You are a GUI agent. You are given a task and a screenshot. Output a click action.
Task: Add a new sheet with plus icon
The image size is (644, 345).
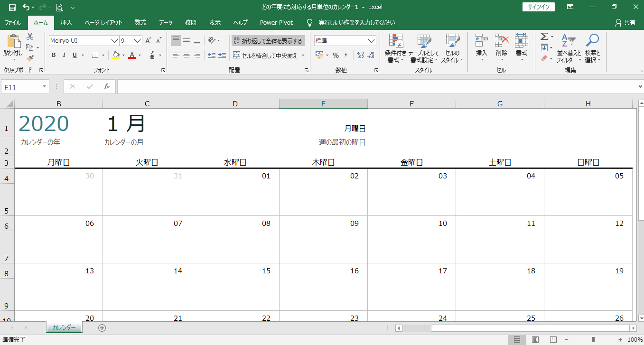[x=102, y=327]
